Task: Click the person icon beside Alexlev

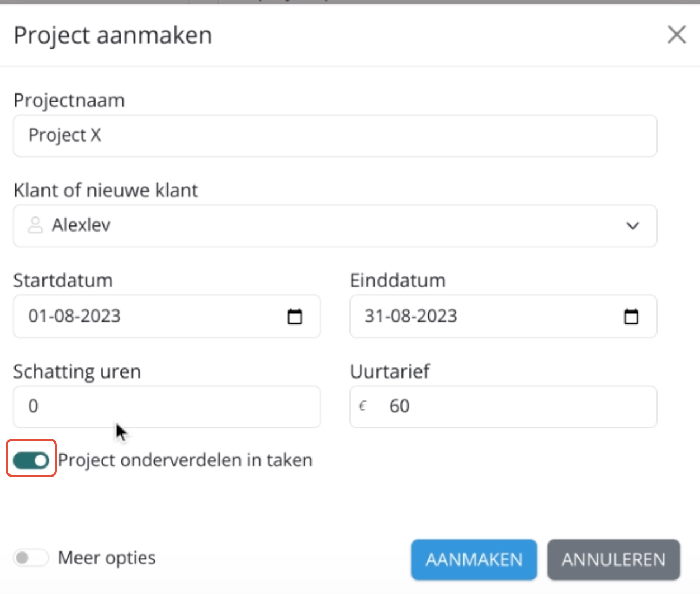Action: click(x=35, y=225)
